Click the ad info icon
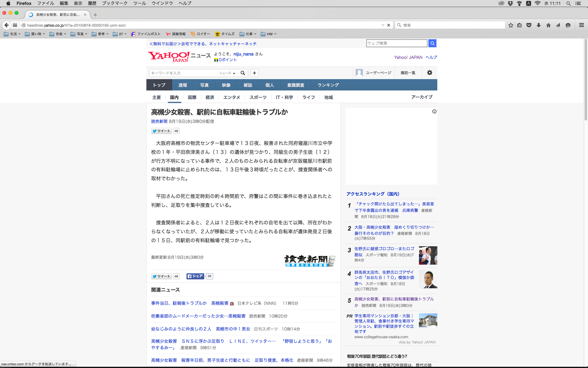 [434, 112]
